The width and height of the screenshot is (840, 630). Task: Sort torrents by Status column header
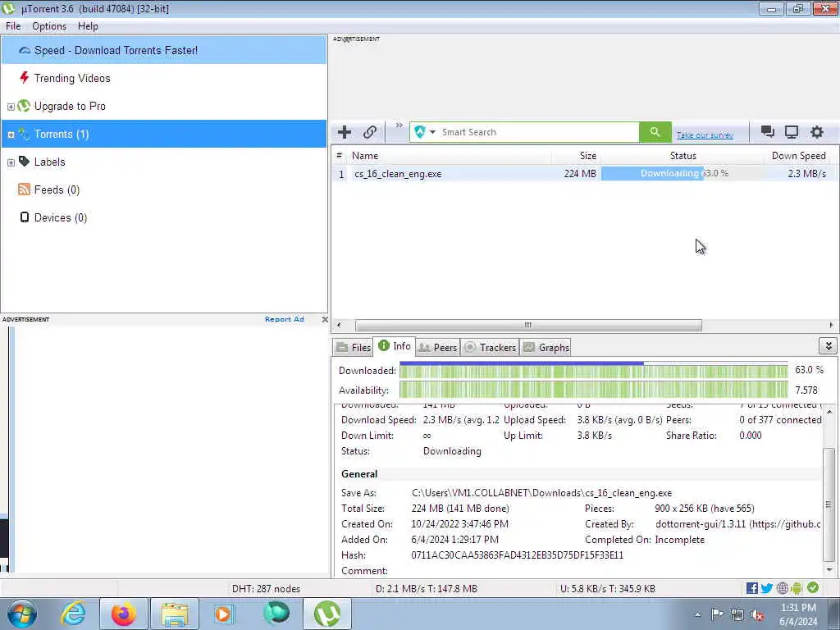683,156
